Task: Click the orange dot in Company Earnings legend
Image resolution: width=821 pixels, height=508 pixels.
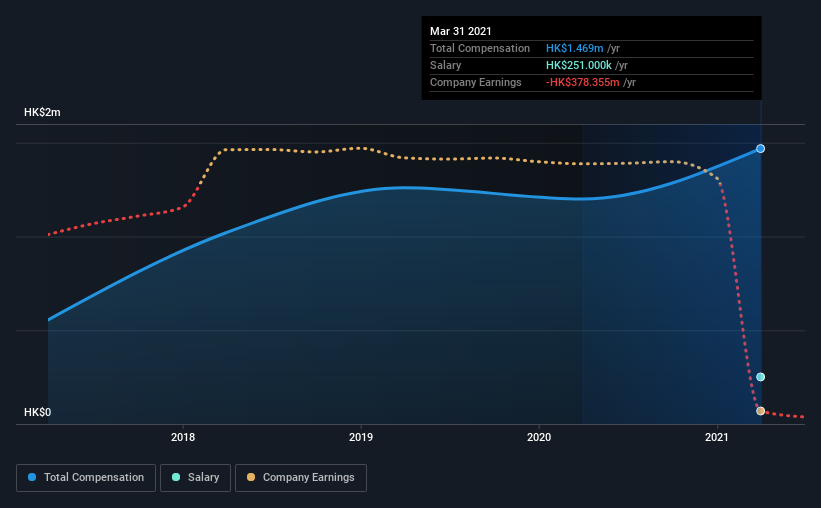Action: pyautogui.click(x=251, y=477)
